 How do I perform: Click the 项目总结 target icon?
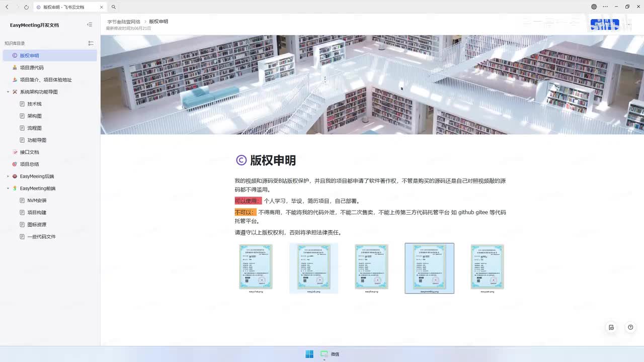pyautogui.click(x=15, y=164)
